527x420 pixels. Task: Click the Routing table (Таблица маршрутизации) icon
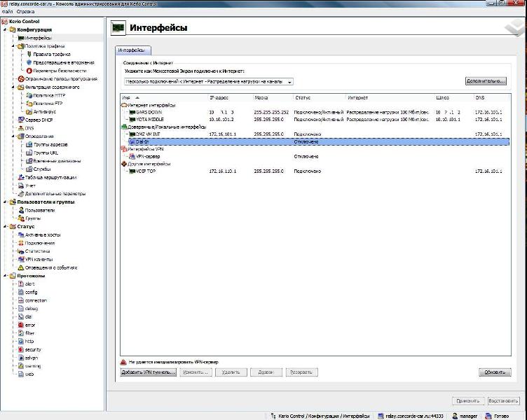pyautogui.click(x=21, y=177)
